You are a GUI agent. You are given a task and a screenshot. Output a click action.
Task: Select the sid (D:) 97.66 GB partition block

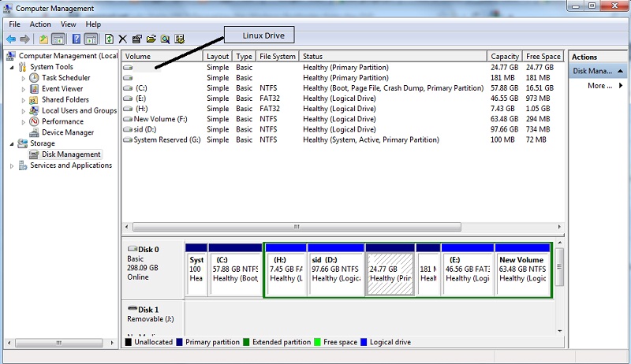[336, 270]
